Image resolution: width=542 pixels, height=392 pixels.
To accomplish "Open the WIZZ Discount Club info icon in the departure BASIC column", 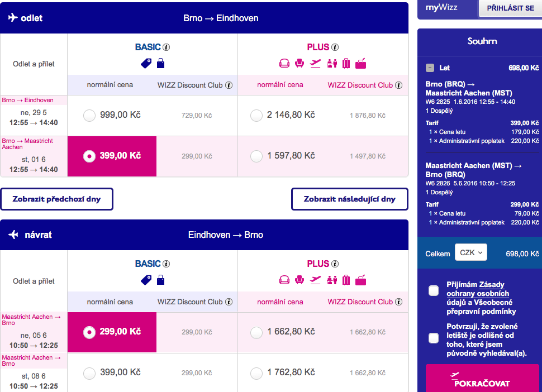I will click(229, 85).
